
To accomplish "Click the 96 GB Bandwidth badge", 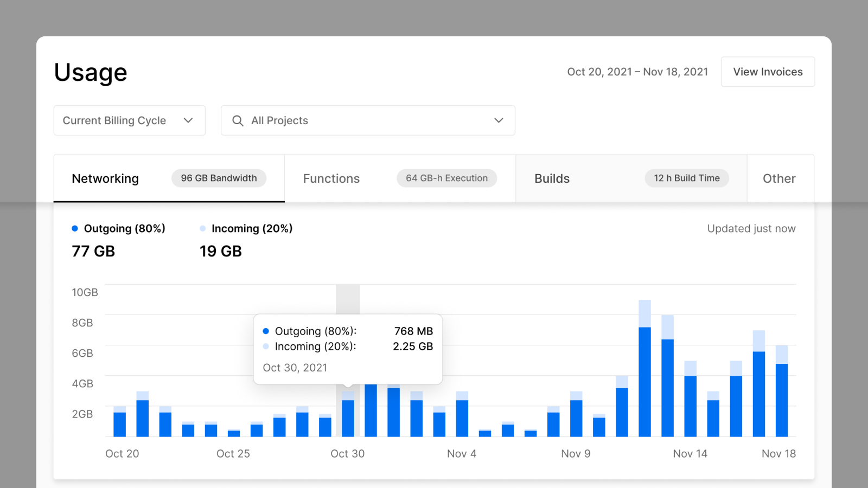I will pos(219,178).
